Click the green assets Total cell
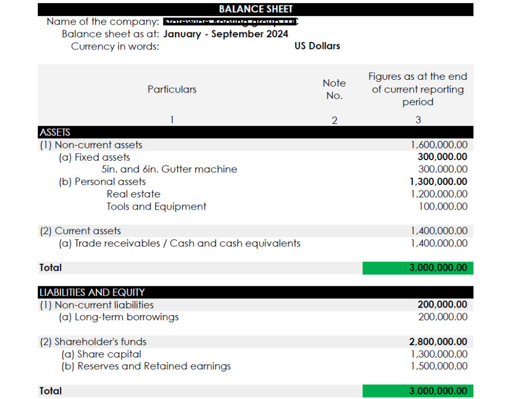The image size is (532, 399). coord(418,268)
